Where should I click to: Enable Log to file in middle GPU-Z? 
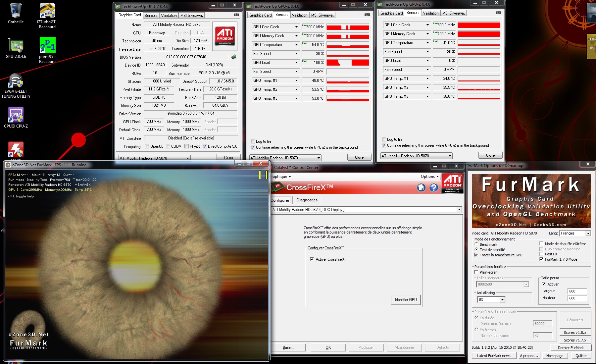[x=253, y=141]
